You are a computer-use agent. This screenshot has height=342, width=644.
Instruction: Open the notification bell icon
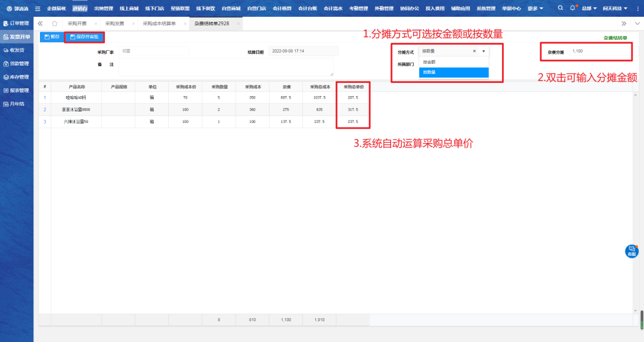coord(572,8)
